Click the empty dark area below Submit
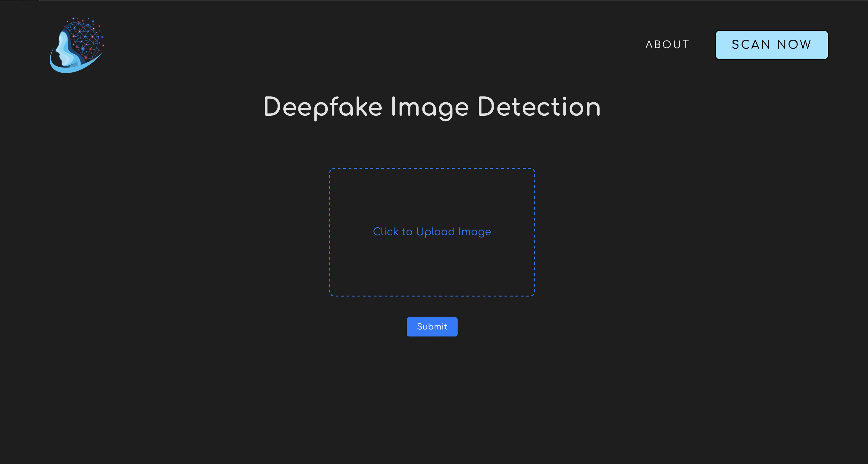Screen dimensions: 868x464 click(432, 398)
